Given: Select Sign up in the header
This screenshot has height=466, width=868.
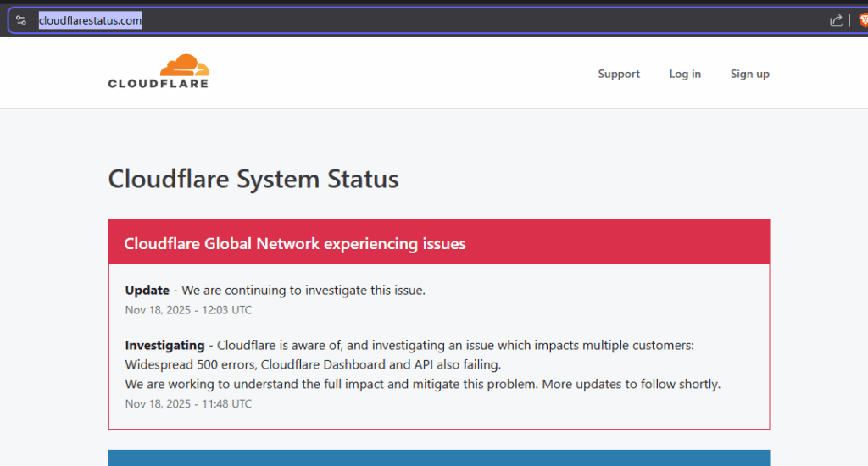Looking at the screenshot, I should 749,74.
